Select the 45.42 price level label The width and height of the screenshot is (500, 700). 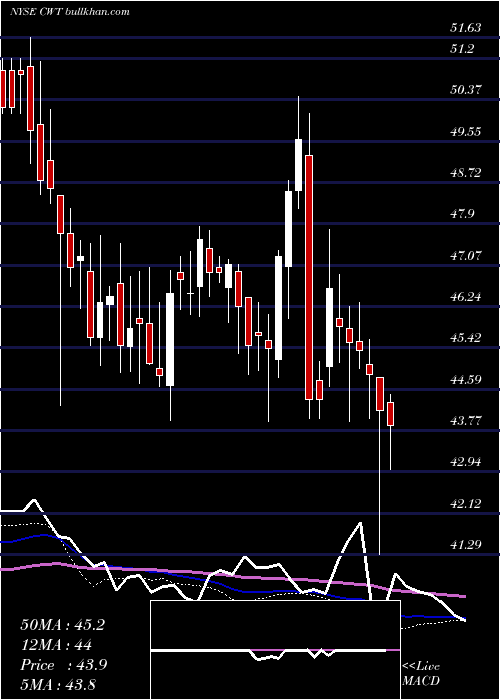tap(466, 338)
